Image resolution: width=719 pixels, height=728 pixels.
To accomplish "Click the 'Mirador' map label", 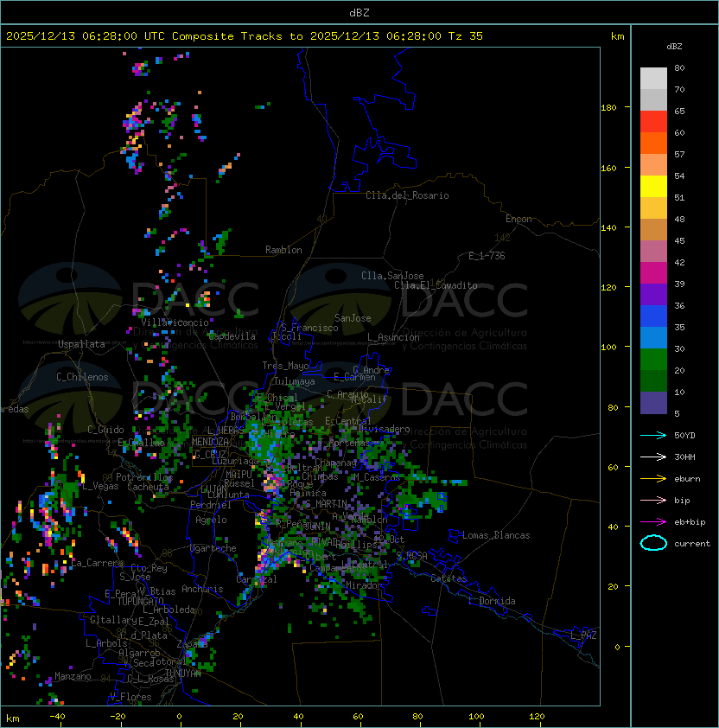I will (364, 585).
